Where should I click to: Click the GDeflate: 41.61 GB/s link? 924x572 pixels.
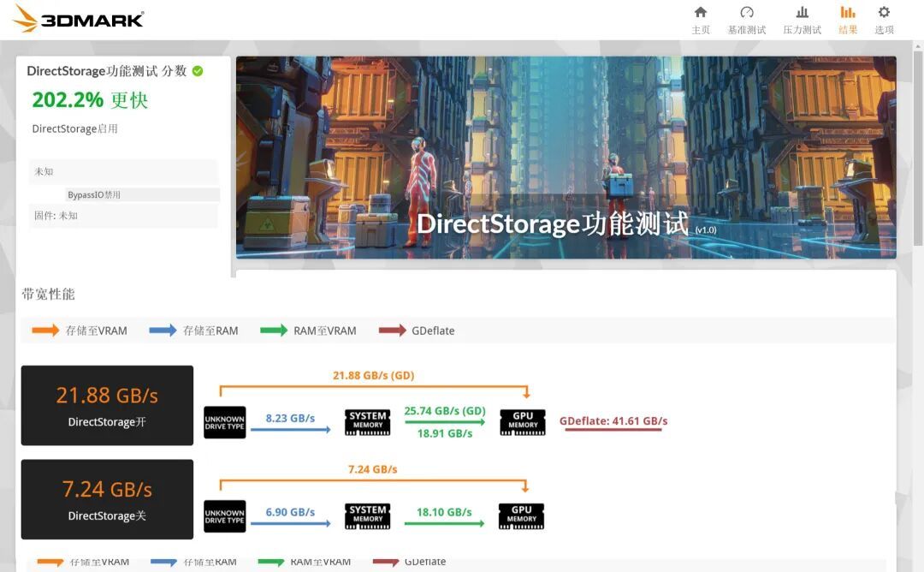(x=613, y=421)
